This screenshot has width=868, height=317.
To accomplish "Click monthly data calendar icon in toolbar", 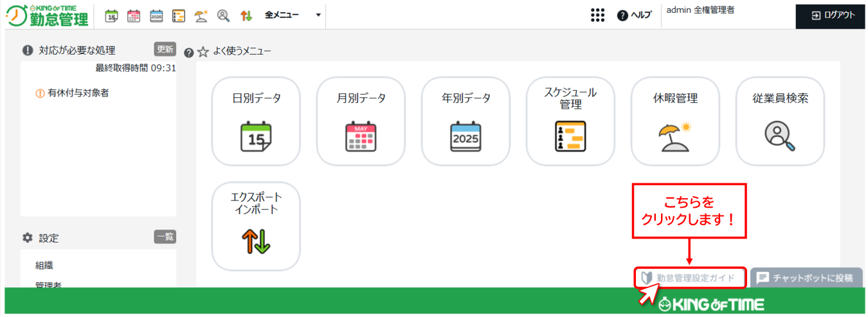I will (134, 15).
